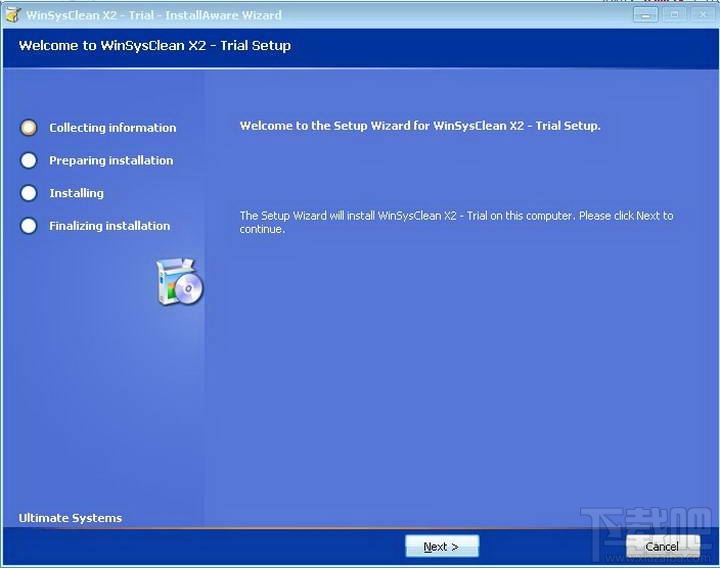Select the Preparing installation step circle
Screen dimensions: 720x568
coord(28,160)
